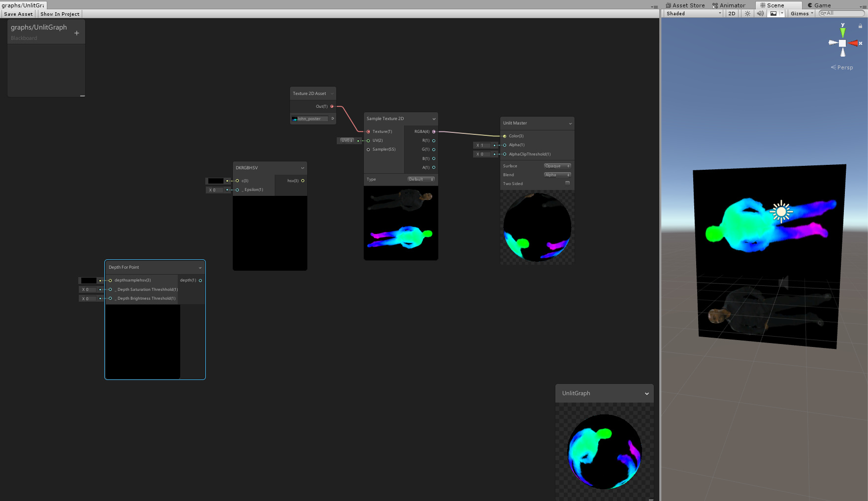Open the Surface Opaque dropdown
Screen dimensions: 868x501
tap(557, 166)
